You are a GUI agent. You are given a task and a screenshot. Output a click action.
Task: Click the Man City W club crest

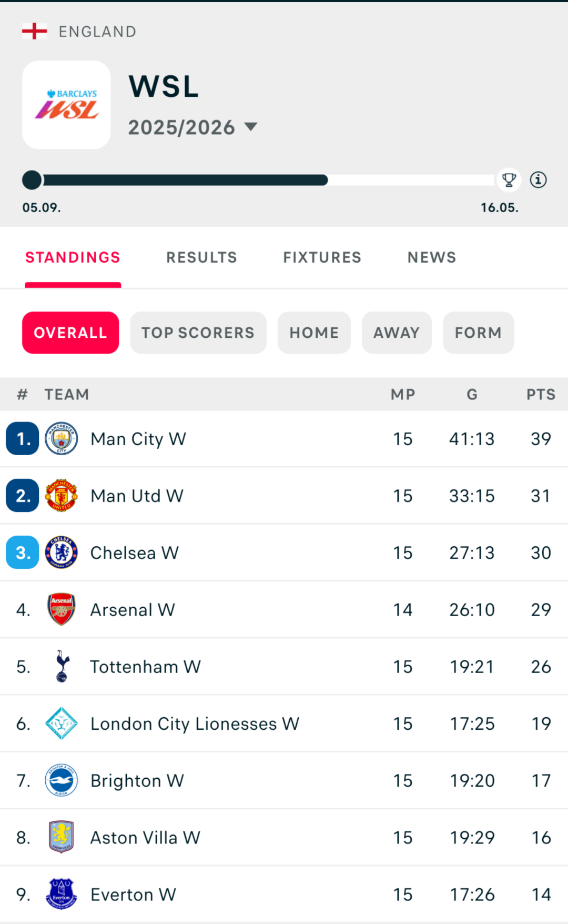point(61,438)
